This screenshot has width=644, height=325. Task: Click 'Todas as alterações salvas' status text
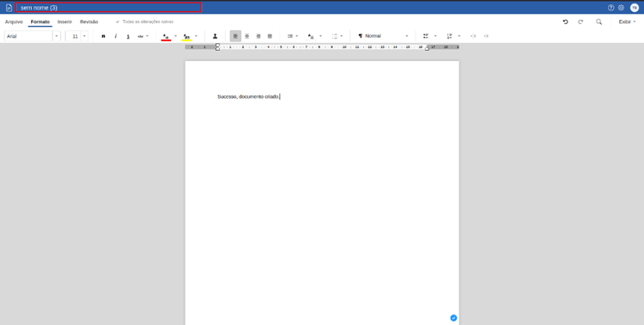click(148, 21)
